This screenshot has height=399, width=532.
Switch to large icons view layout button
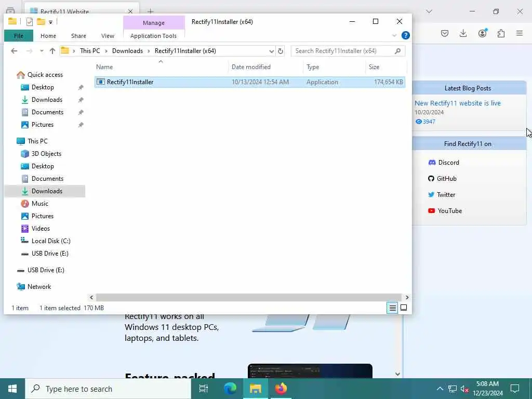pos(403,308)
